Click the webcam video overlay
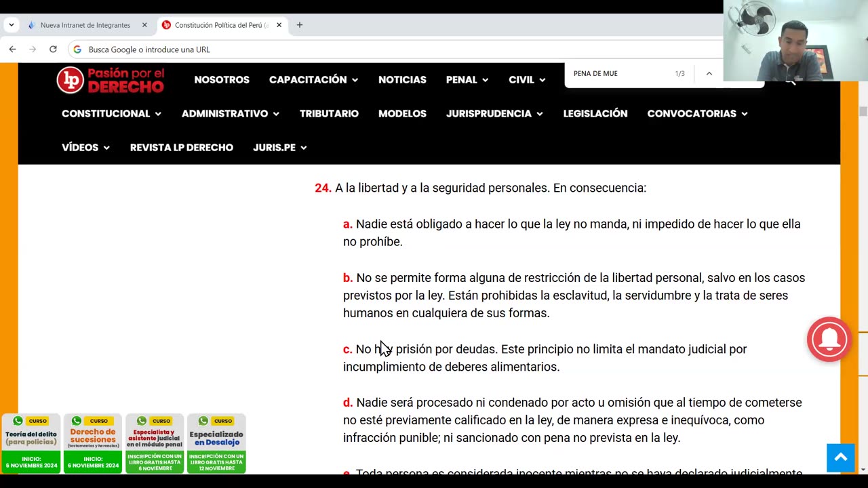 pos(795,41)
